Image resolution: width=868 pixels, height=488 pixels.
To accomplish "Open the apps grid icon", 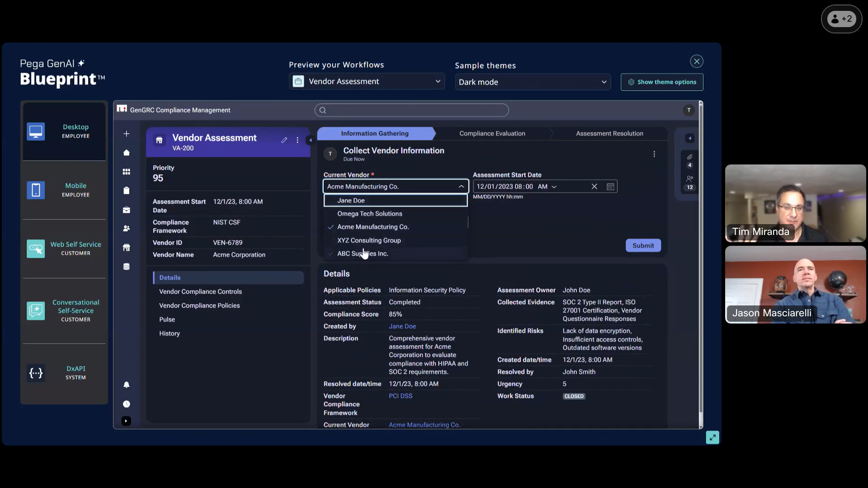I will (x=127, y=172).
